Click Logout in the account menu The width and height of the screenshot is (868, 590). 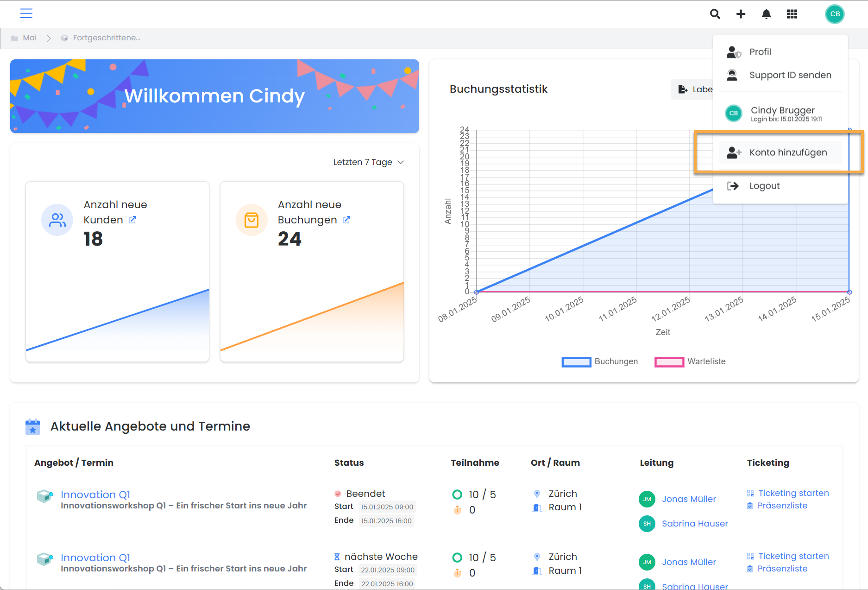pos(764,185)
